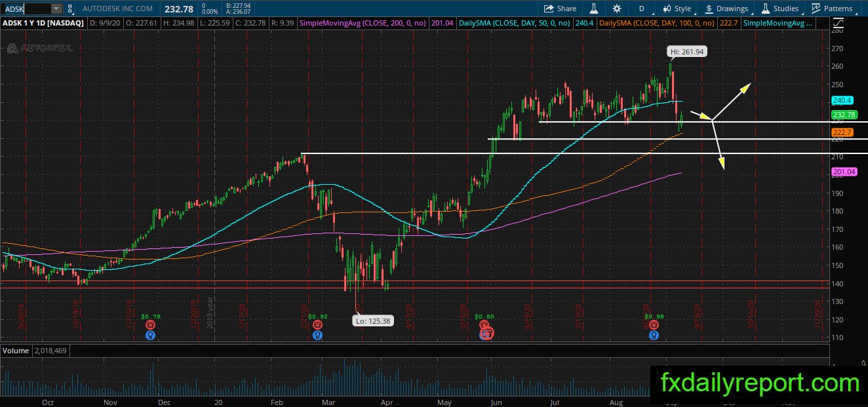868x407 pixels.
Task: Click the Volume study label
Action: click(16, 351)
